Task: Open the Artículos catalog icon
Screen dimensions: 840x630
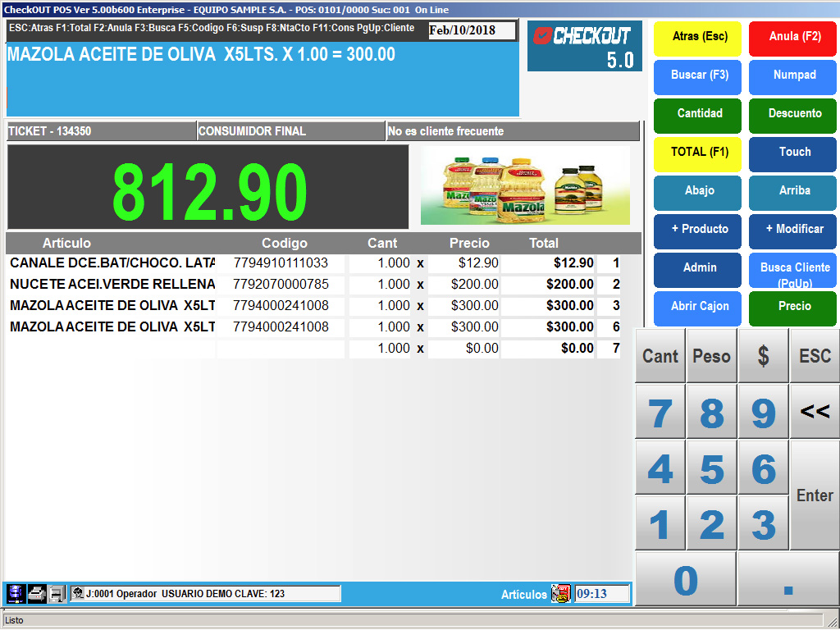Action: click(560, 594)
